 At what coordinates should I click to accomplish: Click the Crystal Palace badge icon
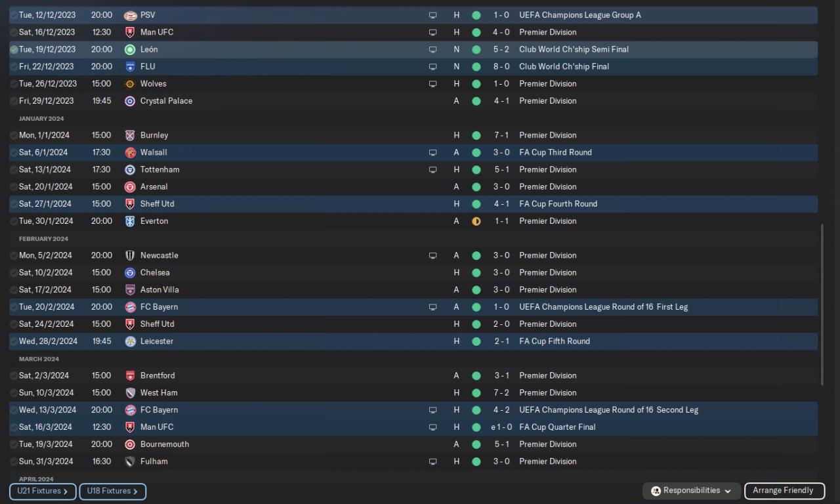coord(130,101)
